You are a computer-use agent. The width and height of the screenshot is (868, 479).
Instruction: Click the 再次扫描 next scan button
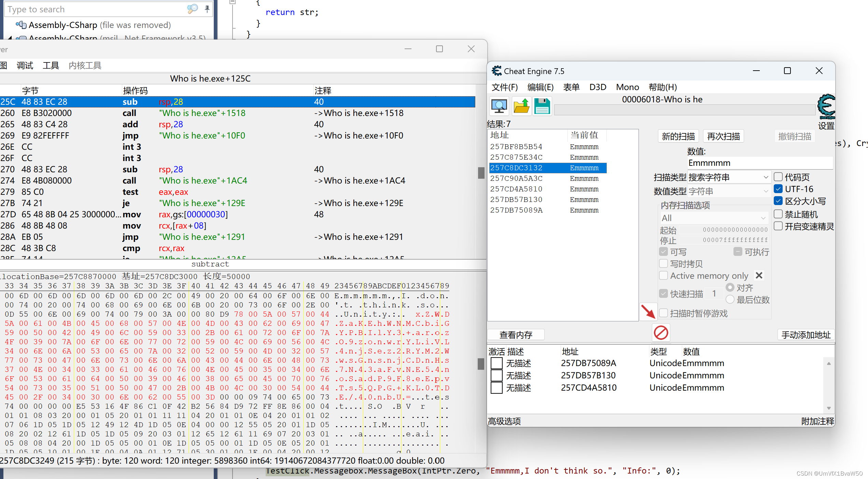pyautogui.click(x=723, y=136)
